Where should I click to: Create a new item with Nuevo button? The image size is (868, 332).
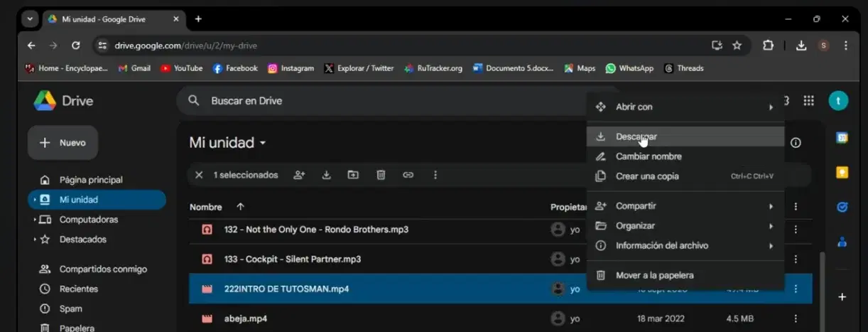click(x=63, y=143)
